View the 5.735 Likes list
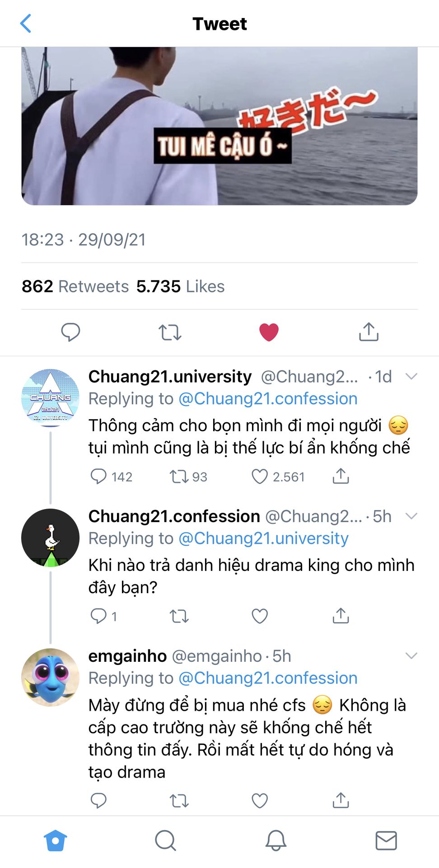 point(180,287)
